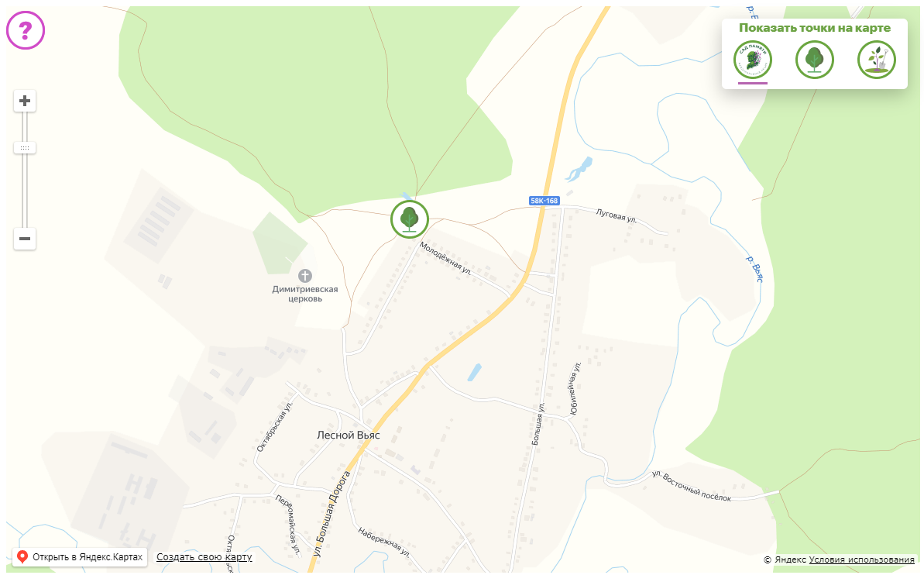The width and height of the screenshot is (924, 575).
Task: Show Сад памяти points on map
Action: pos(753,60)
